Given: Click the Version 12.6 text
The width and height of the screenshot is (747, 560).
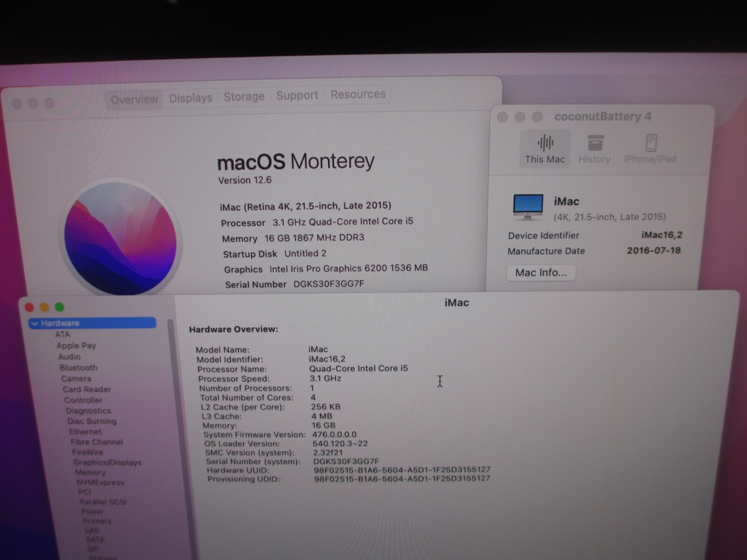Looking at the screenshot, I should point(245,180).
